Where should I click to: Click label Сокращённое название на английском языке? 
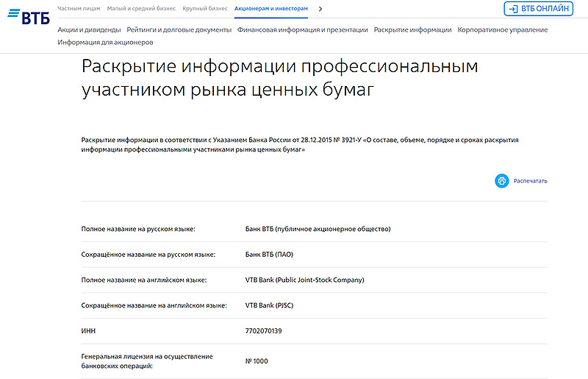click(x=154, y=305)
